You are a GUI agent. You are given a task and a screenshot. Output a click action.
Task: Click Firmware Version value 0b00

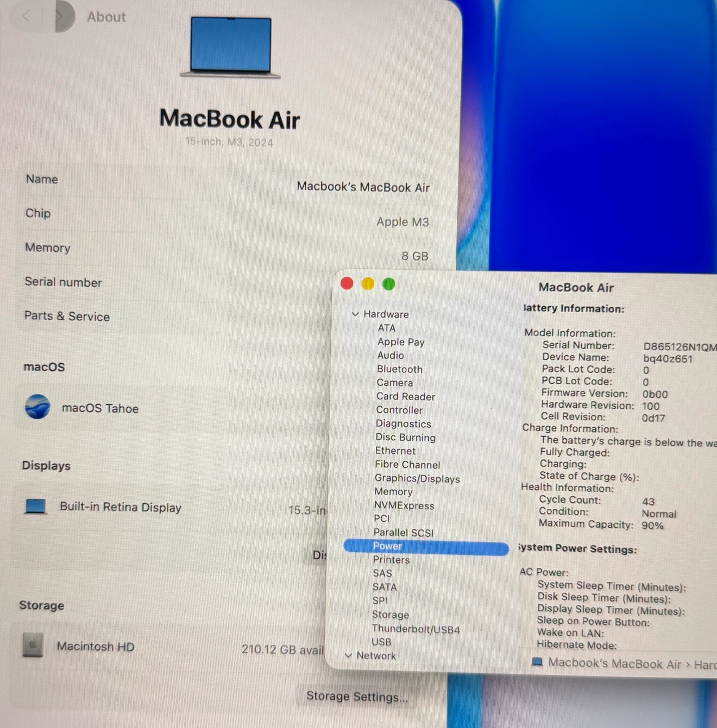click(x=655, y=394)
